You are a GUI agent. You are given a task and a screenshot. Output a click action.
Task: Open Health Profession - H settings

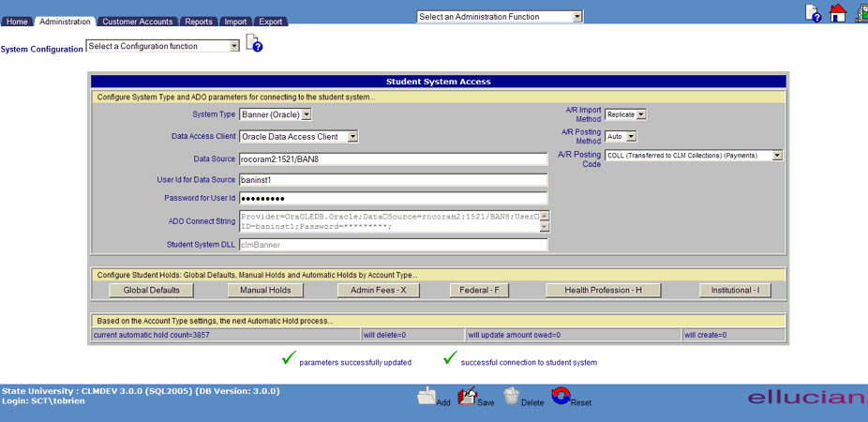pyautogui.click(x=604, y=290)
